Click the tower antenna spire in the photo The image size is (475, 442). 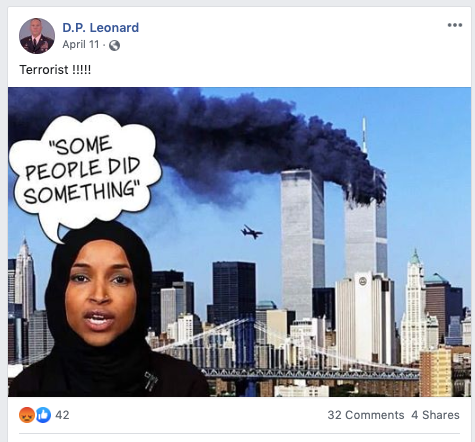pyautogui.click(x=364, y=135)
